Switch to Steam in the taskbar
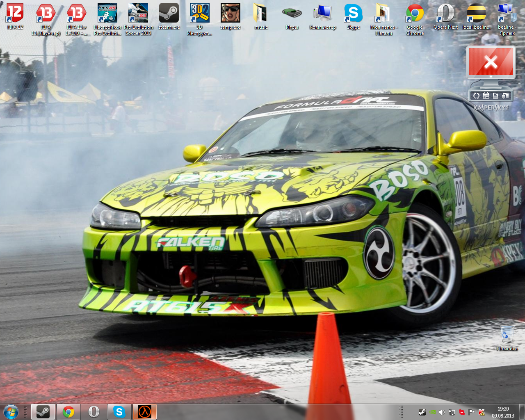 point(43,412)
